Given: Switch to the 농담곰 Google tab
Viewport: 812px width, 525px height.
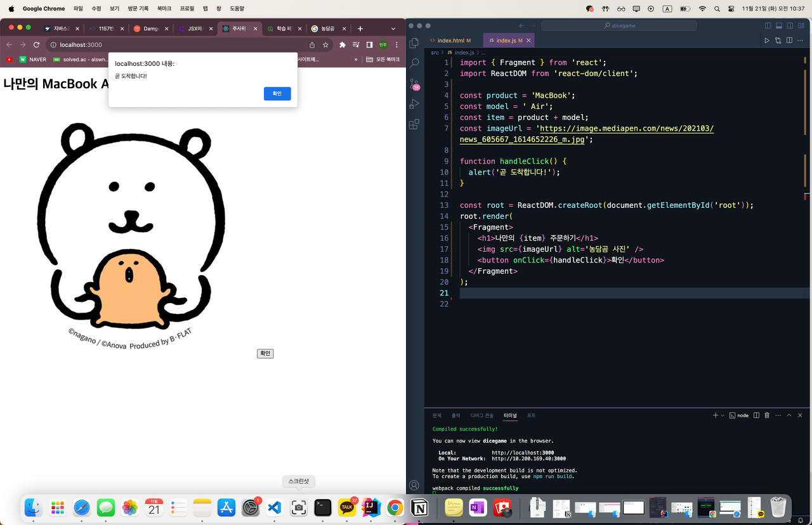Looking at the screenshot, I should (327, 29).
